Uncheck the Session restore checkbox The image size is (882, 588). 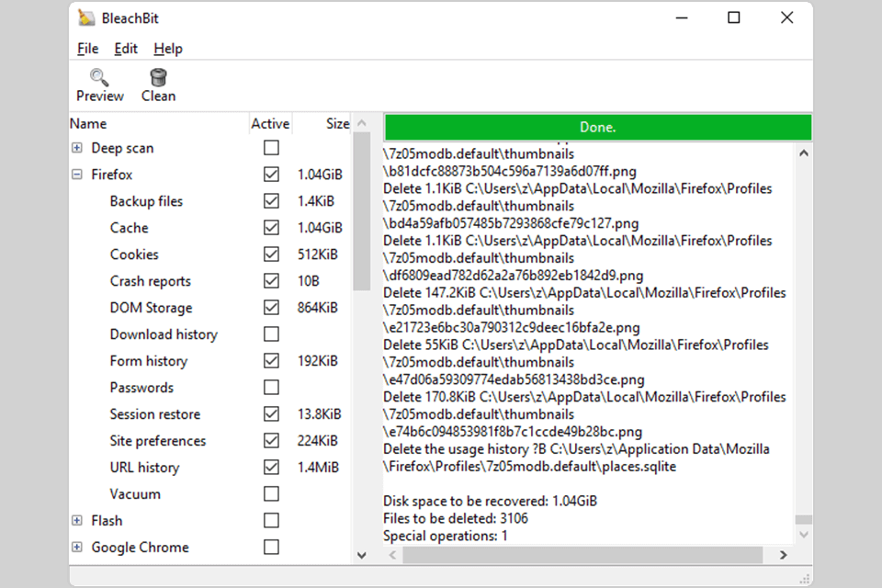point(271,414)
